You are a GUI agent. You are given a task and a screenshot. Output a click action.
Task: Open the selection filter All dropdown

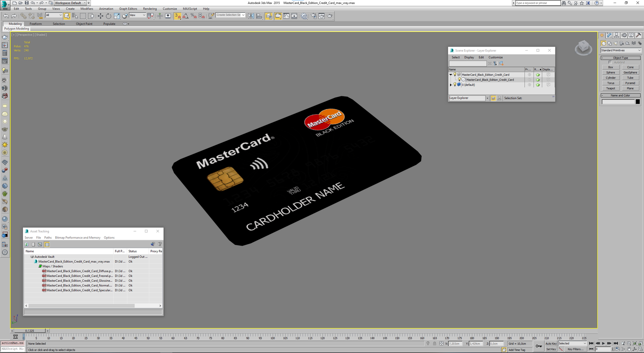(x=54, y=15)
